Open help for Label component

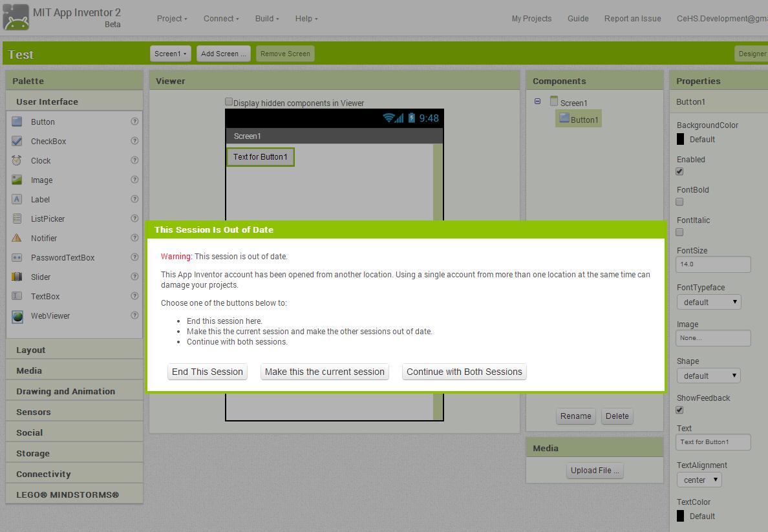(x=134, y=199)
